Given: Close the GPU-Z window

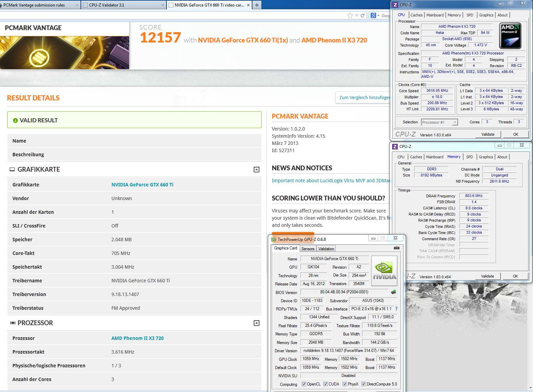Looking at the screenshot, I should 395,238.
